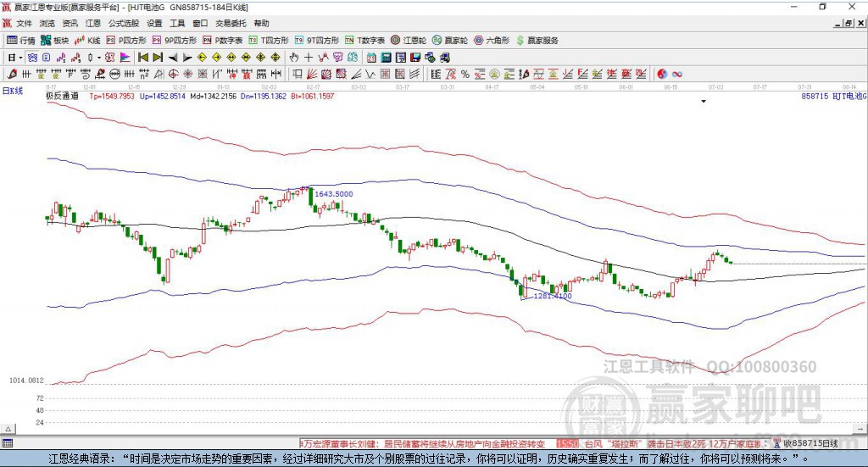Jump to last bar icon
The image size is (868, 467).
click(158, 58)
